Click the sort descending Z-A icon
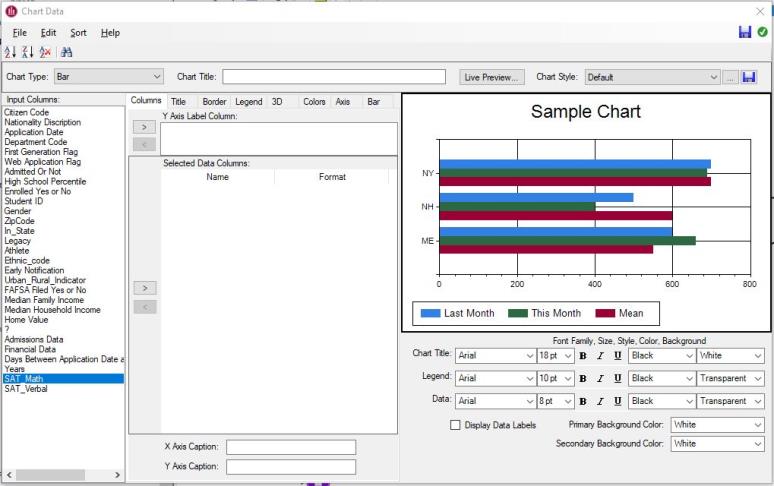 click(x=27, y=52)
